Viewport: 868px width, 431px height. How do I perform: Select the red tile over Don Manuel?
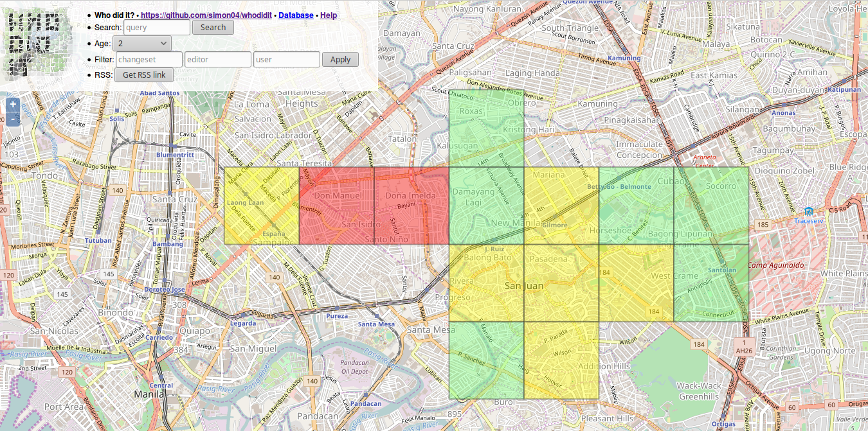(x=337, y=206)
